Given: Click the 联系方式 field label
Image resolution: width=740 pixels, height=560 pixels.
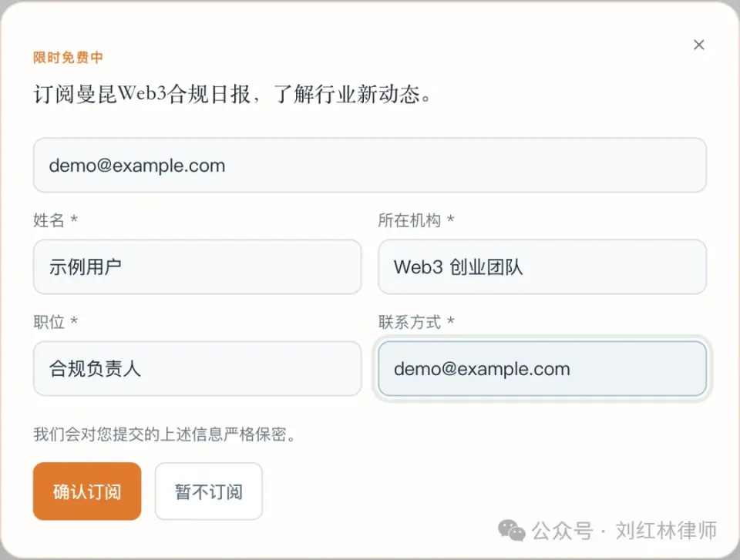Looking at the screenshot, I should point(409,322).
